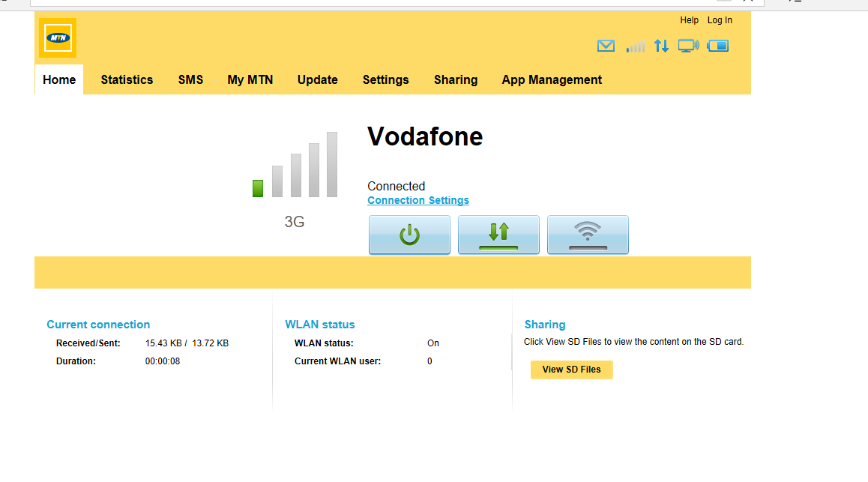Click the Current connection heading
This screenshot has width=868, height=482.
[98, 325]
